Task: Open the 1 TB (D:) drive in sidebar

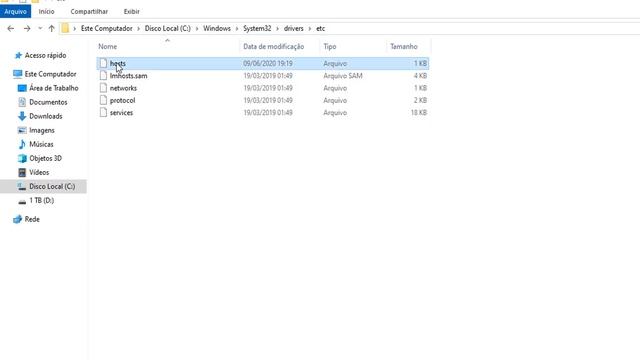Action: click(x=41, y=200)
